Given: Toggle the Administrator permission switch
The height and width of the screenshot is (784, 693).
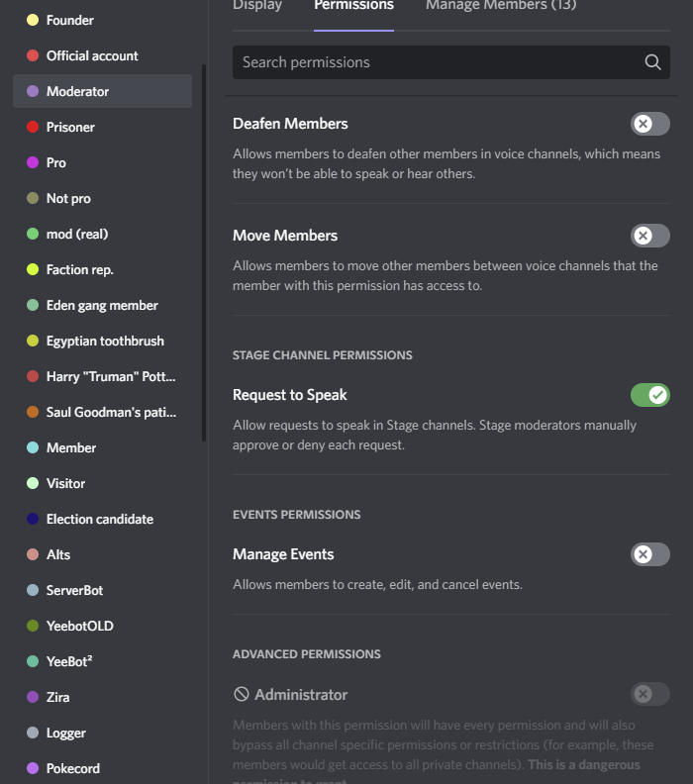Looking at the screenshot, I should pos(649,694).
